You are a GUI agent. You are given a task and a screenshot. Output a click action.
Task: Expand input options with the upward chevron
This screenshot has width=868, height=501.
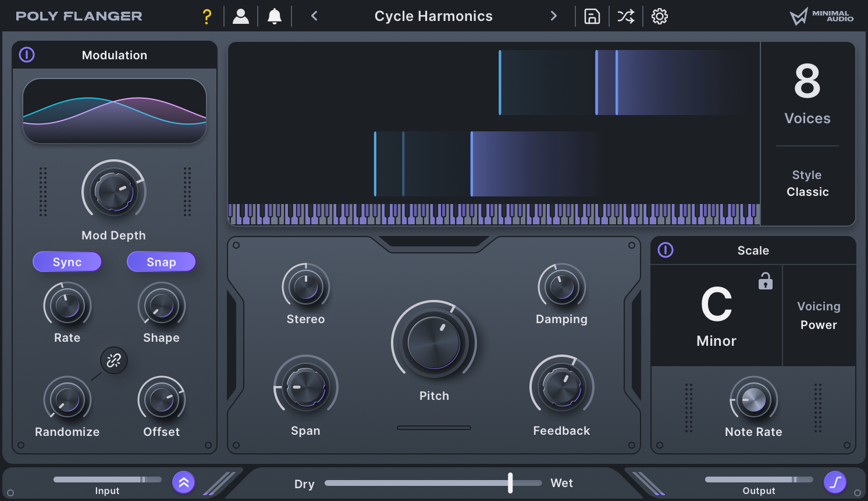pyautogui.click(x=183, y=482)
